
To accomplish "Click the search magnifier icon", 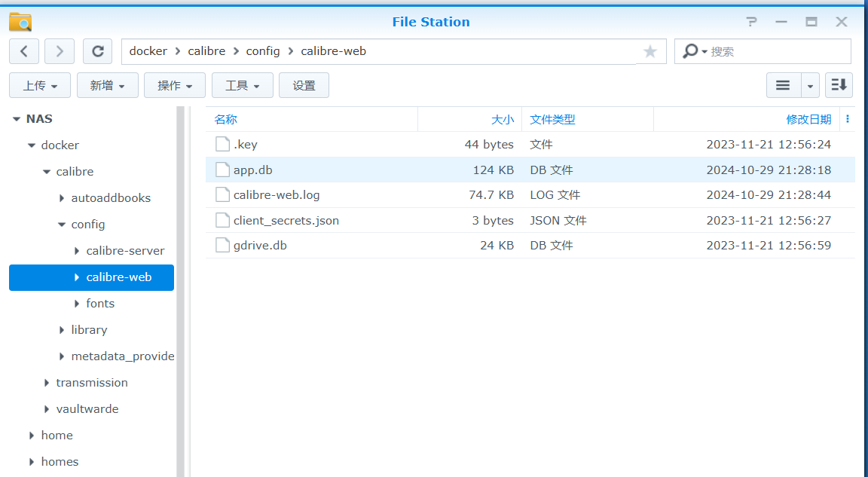I will click(689, 51).
